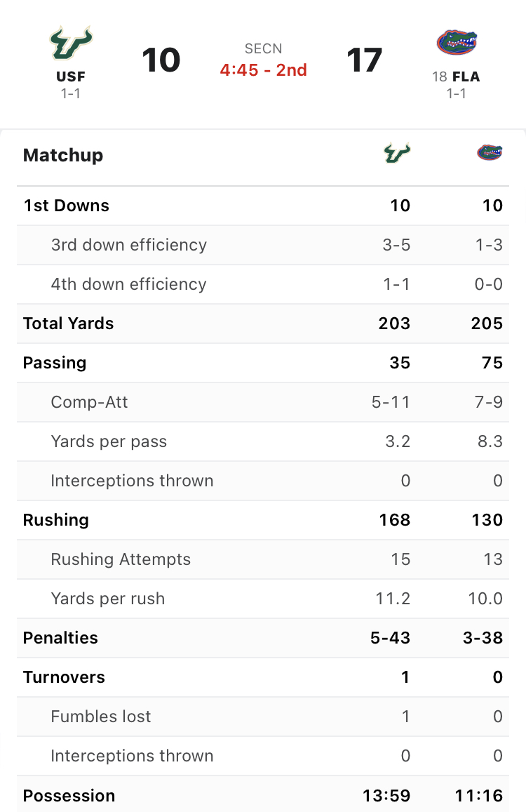Image resolution: width=526 pixels, height=812 pixels.
Task: Select the small Gators logo in Matchup header
Action: point(490,153)
